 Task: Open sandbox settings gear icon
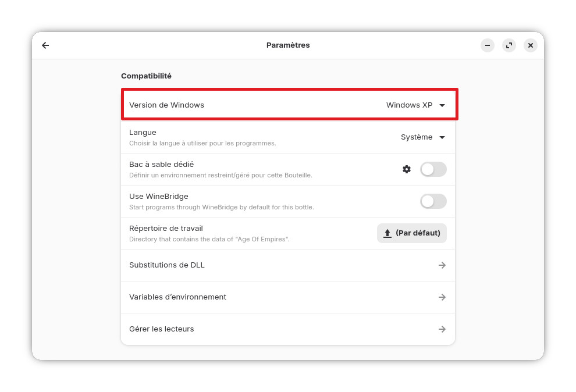point(407,169)
